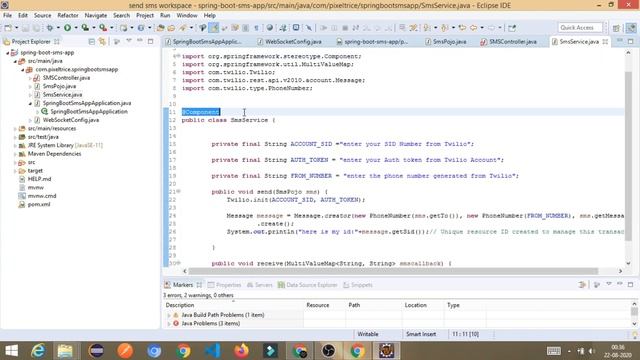The width and height of the screenshot is (640, 360).
Task: Click the Quick Access search field
Action: click(x=580, y=28)
